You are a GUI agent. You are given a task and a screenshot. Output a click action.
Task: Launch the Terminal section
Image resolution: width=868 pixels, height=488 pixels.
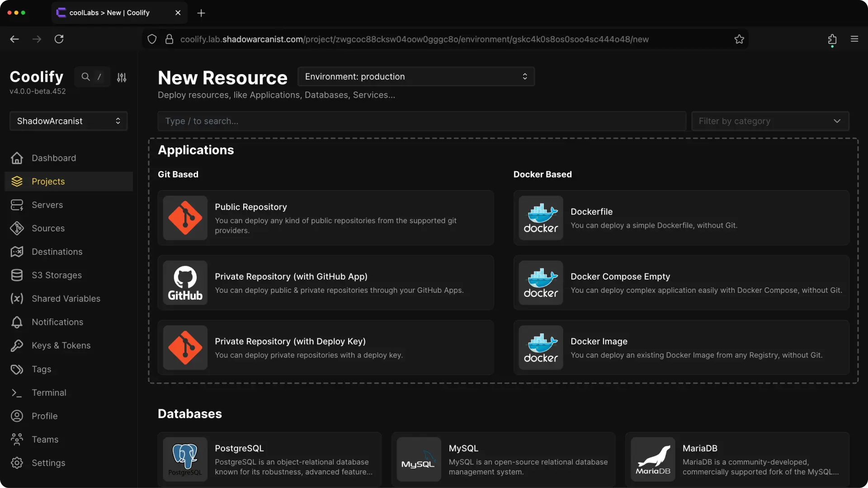(48, 393)
